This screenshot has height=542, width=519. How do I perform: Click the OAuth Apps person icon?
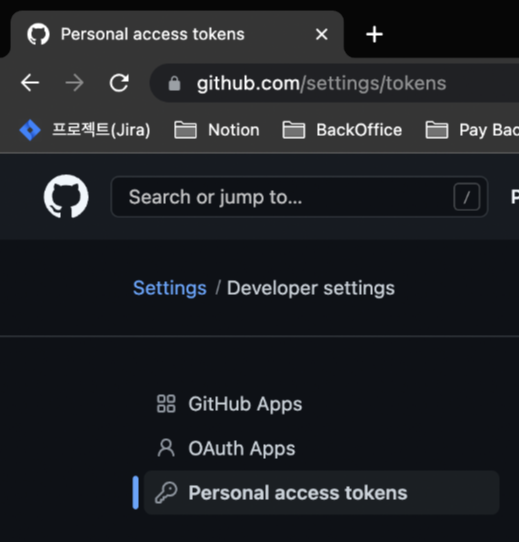(x=166, y=448)
